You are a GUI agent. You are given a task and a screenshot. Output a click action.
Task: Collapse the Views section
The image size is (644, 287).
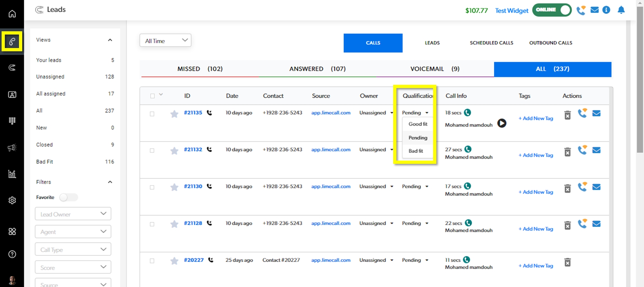click(110, 40)
